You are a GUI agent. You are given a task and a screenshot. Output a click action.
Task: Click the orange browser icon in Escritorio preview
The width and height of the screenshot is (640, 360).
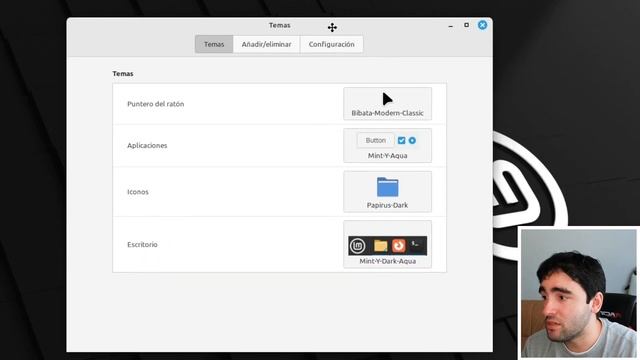click(x=399, y=245)
